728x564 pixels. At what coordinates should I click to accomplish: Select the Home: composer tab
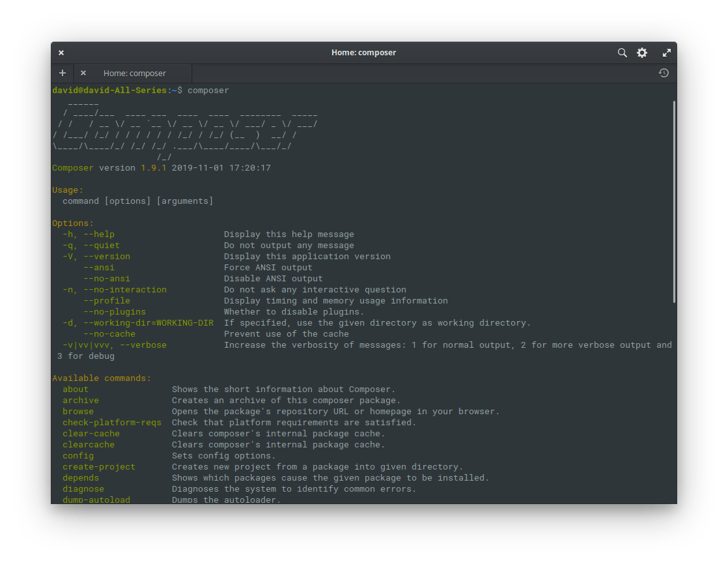pyautogui.click(x=133, y=74)
